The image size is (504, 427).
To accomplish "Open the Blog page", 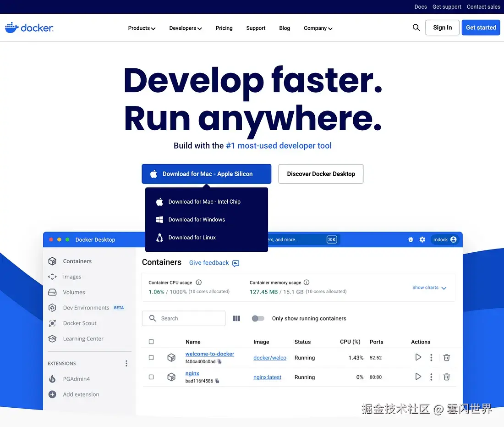I will (x=285, y=28).
